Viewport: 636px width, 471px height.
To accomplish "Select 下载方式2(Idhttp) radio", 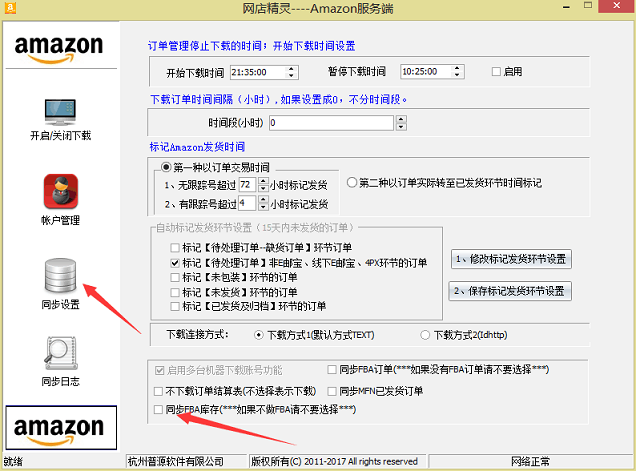I will pyautogui.click(x=425, y=335).
